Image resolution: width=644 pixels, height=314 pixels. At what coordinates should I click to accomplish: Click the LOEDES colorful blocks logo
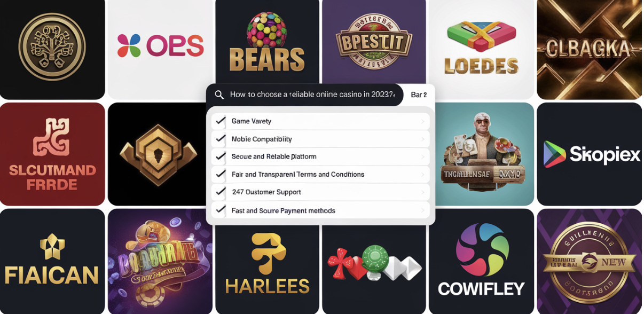tap(482, 50)
